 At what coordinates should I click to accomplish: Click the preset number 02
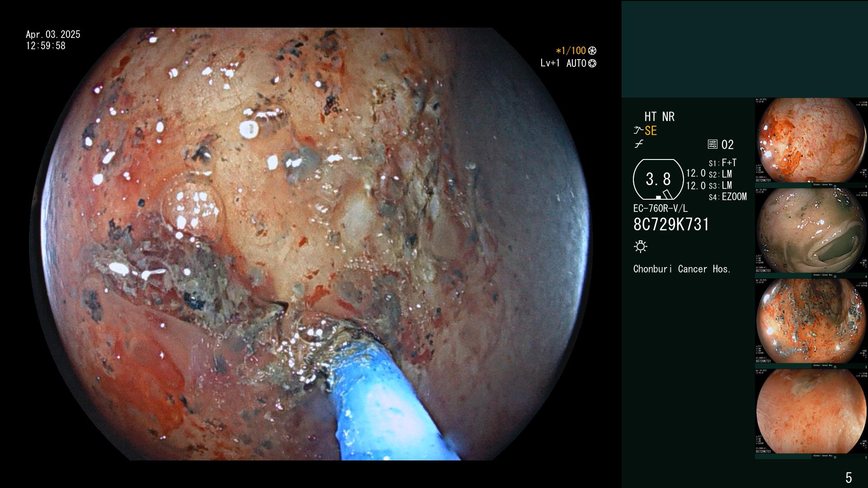pyautogui.click(x=727, y=145)
